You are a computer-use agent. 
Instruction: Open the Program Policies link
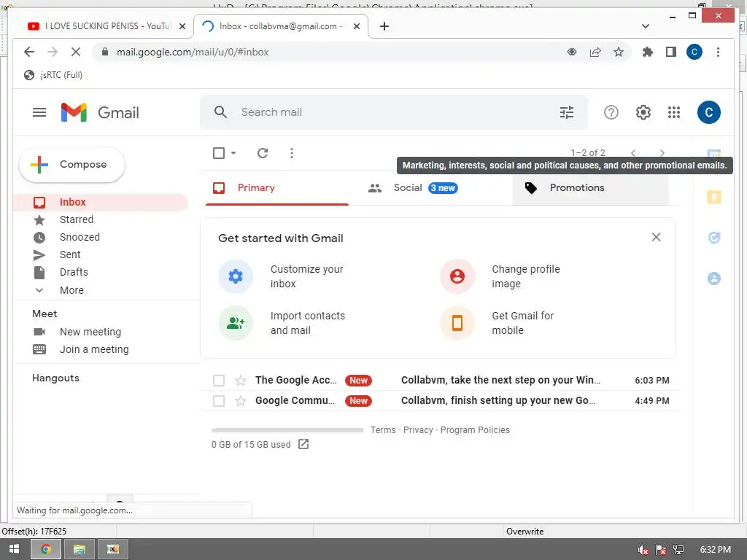475,430
